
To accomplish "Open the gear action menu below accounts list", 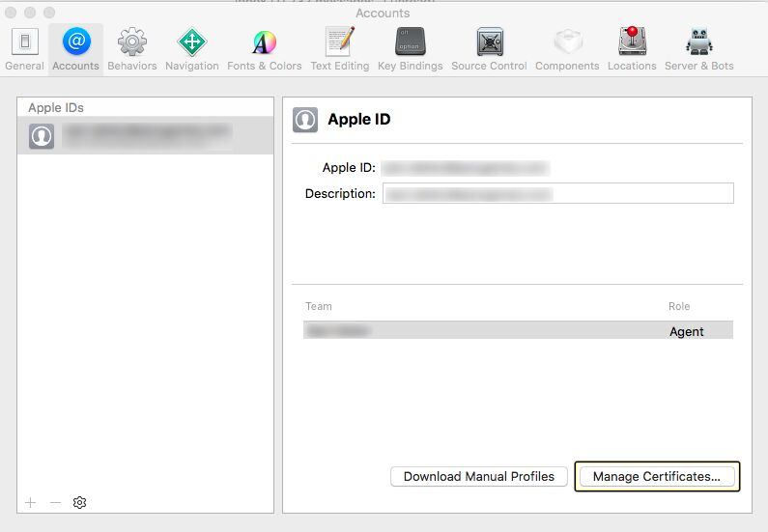I will (79, 503).
